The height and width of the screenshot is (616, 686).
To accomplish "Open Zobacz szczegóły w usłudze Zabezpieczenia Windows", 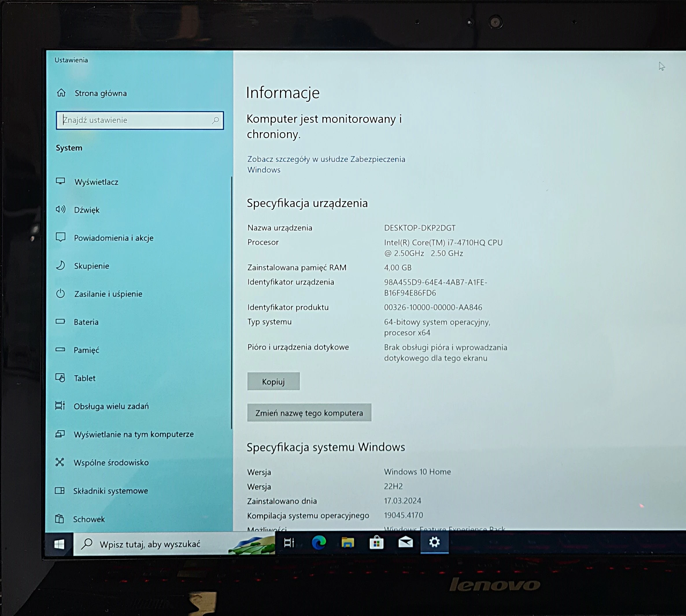I will (x=326, y=164).
